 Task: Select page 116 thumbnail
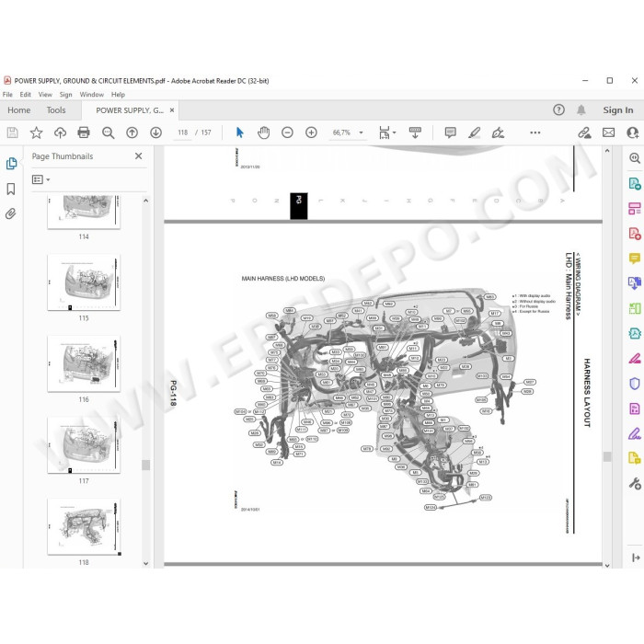pyautogui.click(x=84, y=364)
